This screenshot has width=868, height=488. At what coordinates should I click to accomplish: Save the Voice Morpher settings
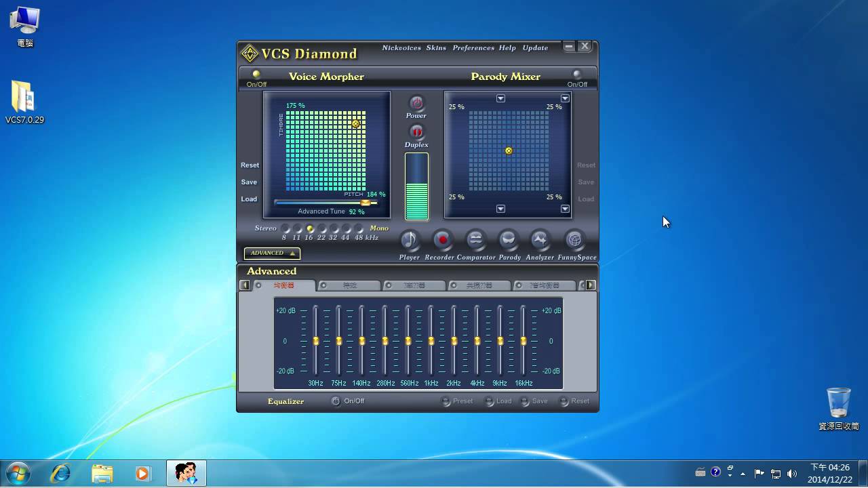point(249,182)
